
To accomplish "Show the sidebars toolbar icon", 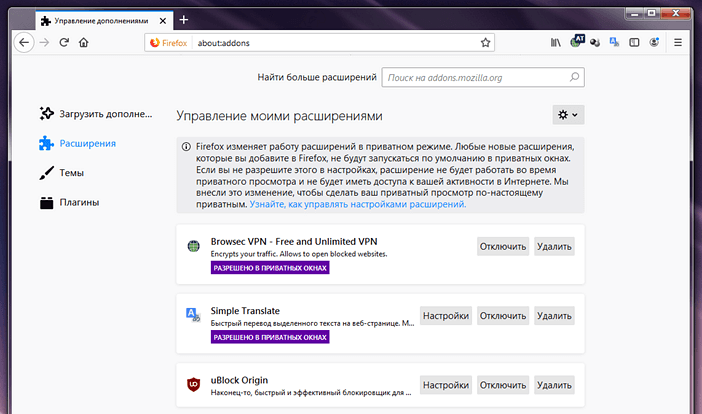I will click(x=634, y=43).
